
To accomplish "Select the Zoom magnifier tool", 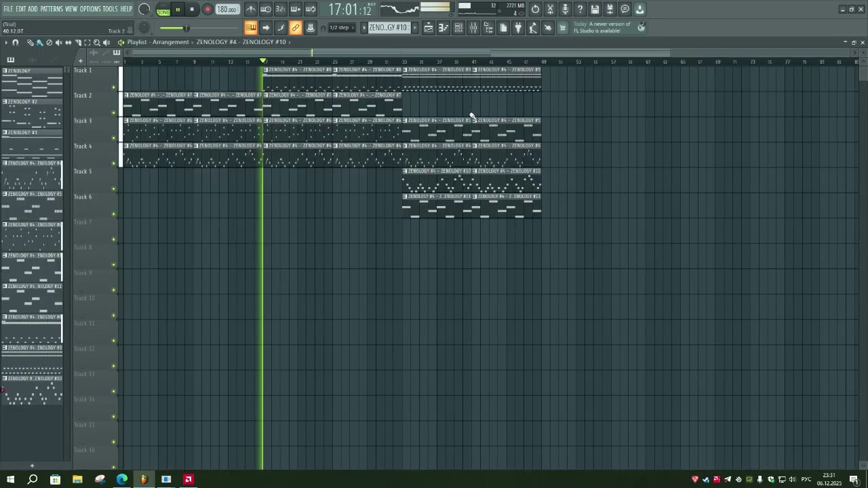I will click(x=97, y=43).
